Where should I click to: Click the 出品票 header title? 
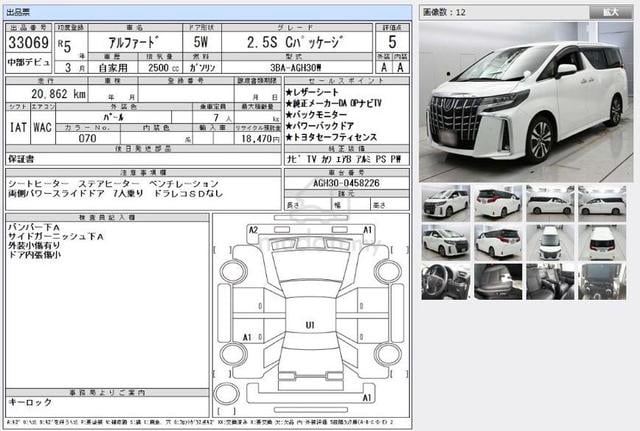pos(18,12)
